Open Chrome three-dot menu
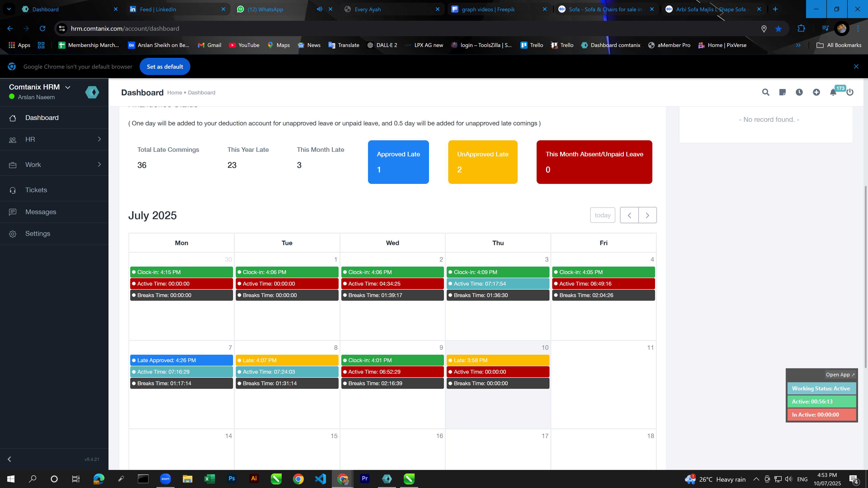The width and height of the screenshot is (868, 488). [x=858, y=29]
